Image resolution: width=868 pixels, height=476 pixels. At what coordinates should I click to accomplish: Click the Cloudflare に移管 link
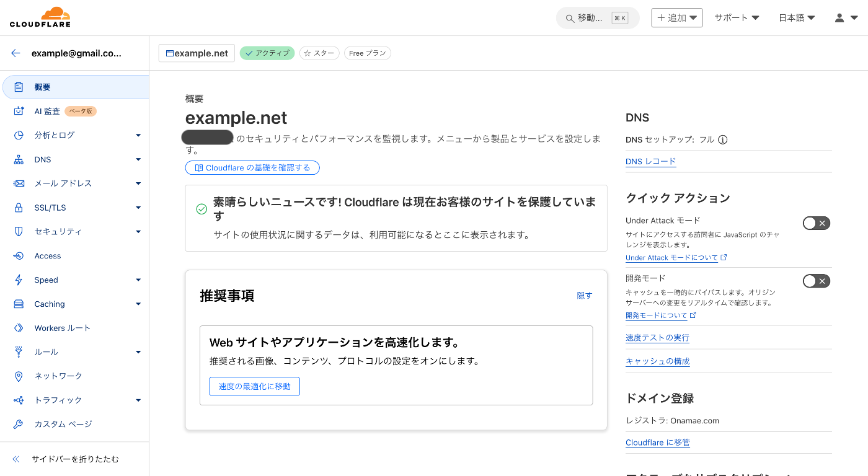point(657,443)
